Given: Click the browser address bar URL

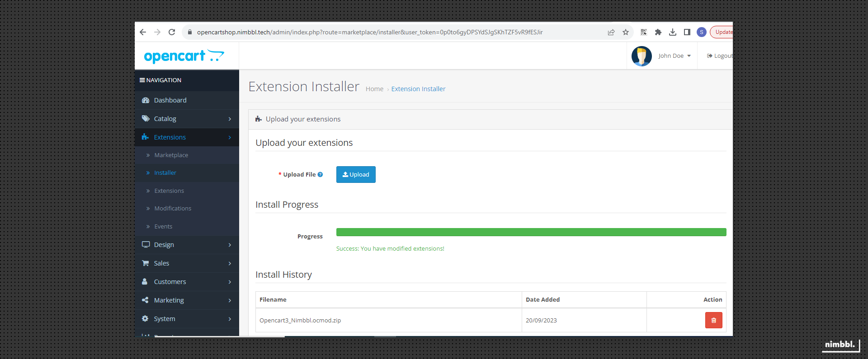Looking at the screenshot, I should pos(369,32).
